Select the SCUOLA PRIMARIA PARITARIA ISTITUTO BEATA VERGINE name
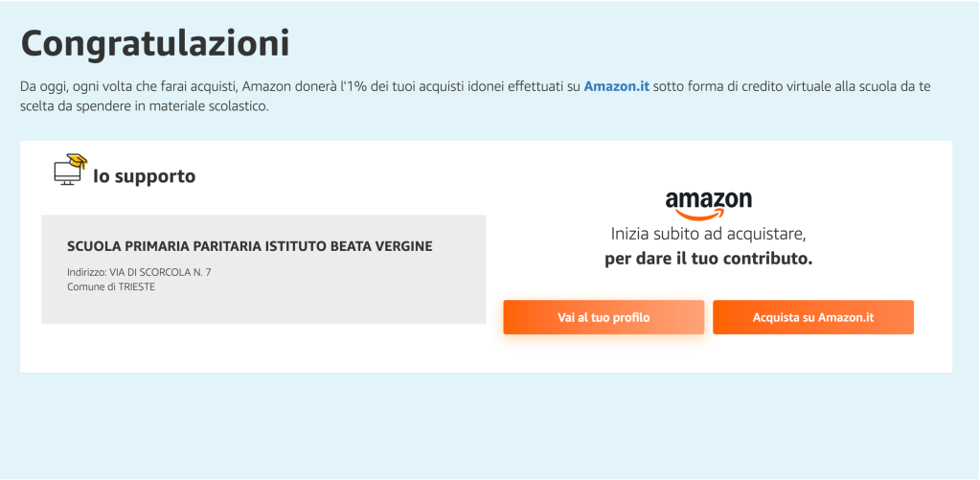 (249, 246)
